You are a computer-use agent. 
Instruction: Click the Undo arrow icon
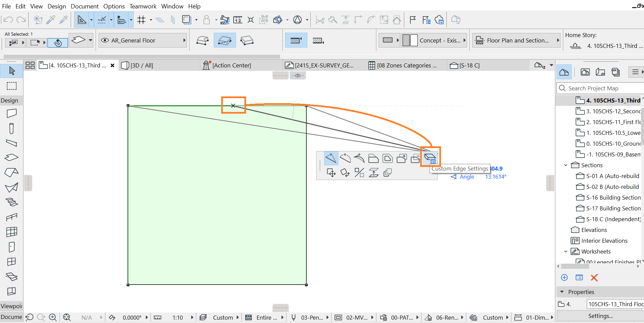pos(8,20)
